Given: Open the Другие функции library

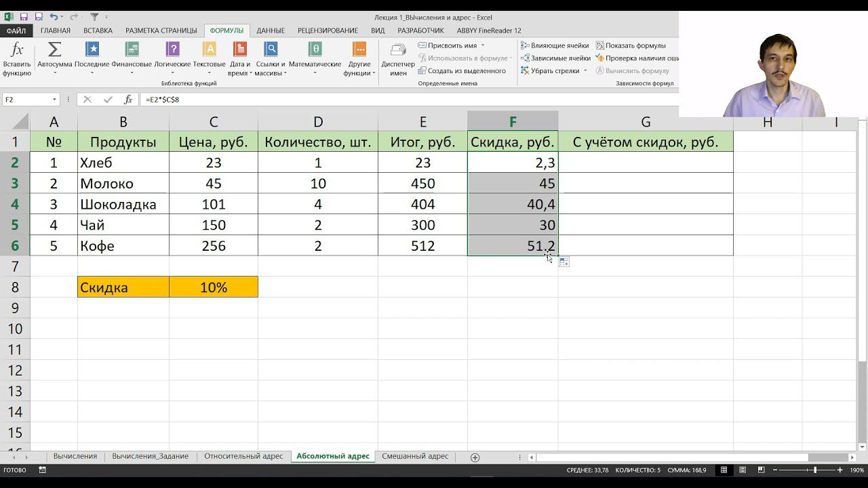Looking at the screenshot, I should pos(359,59).
